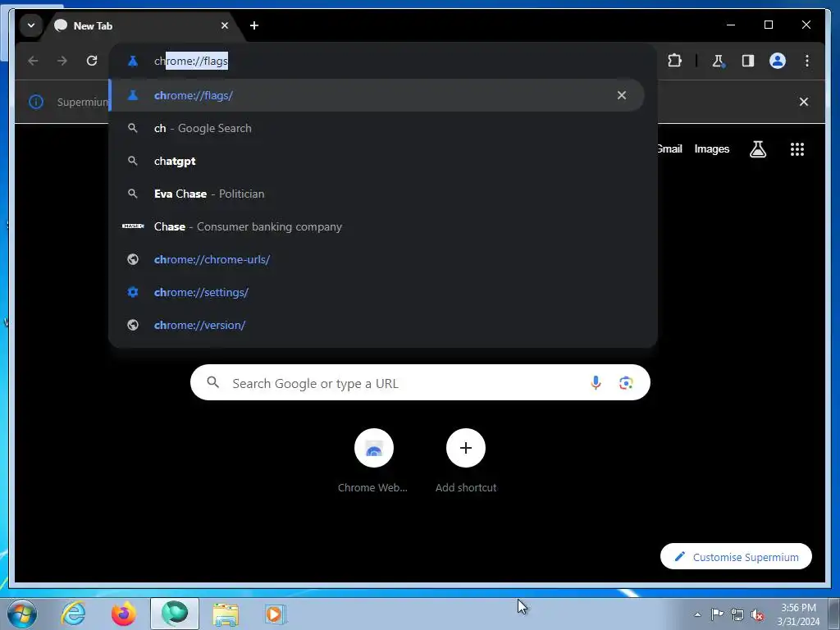The image size is (840, 630).
Task: Toggle the side panel icon
Action: pyautogui.click(x=748, y=61)
